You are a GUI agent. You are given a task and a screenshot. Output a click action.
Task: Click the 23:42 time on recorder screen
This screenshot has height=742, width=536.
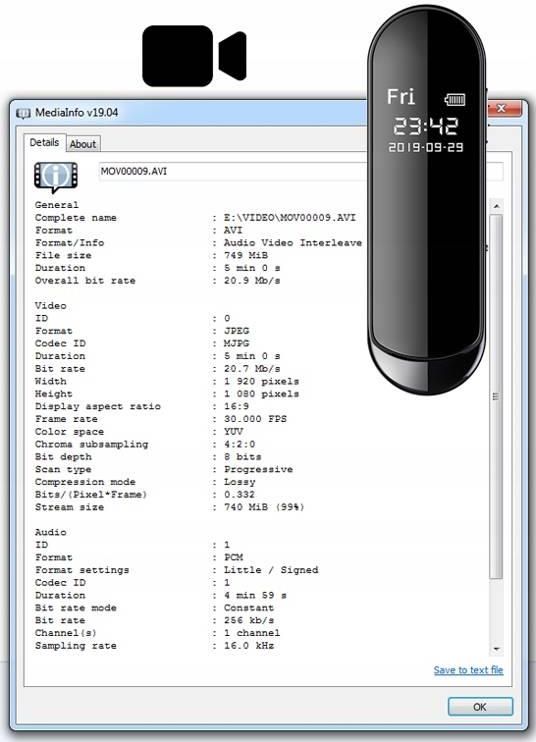425,126
